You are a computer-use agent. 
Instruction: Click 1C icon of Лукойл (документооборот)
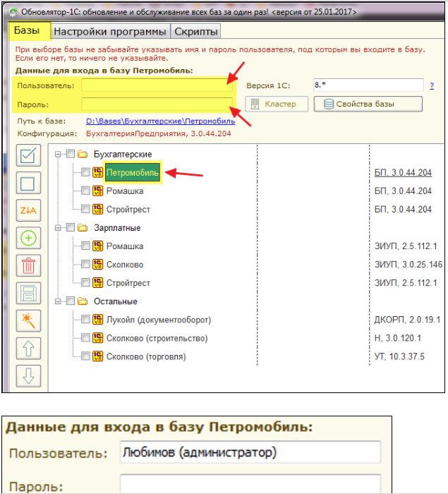tap(97, 320)
